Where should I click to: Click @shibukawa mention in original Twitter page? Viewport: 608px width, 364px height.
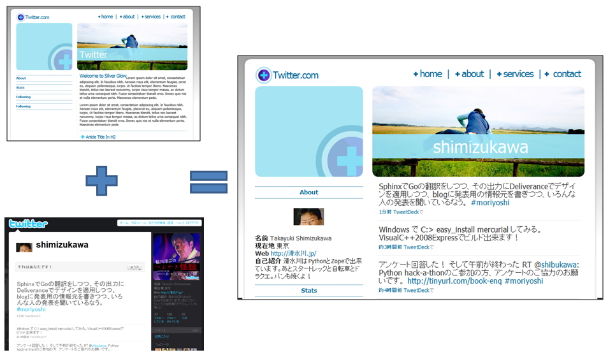(x=99, y=346)
